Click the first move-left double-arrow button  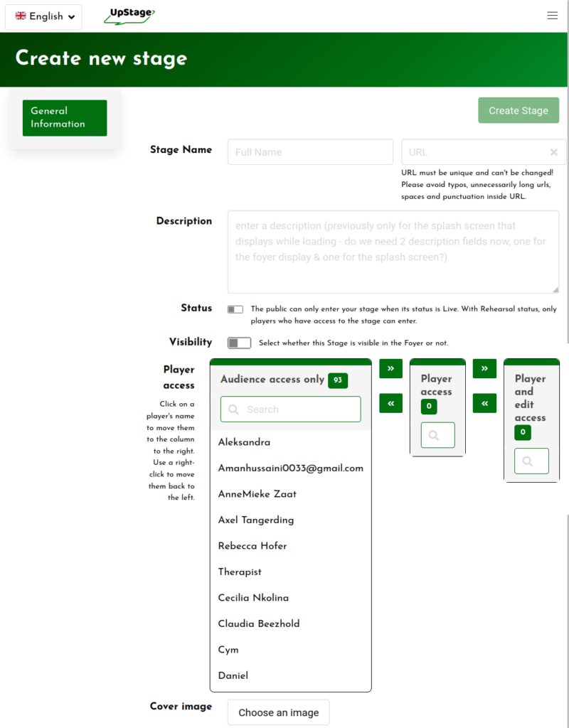pos(390,403)
